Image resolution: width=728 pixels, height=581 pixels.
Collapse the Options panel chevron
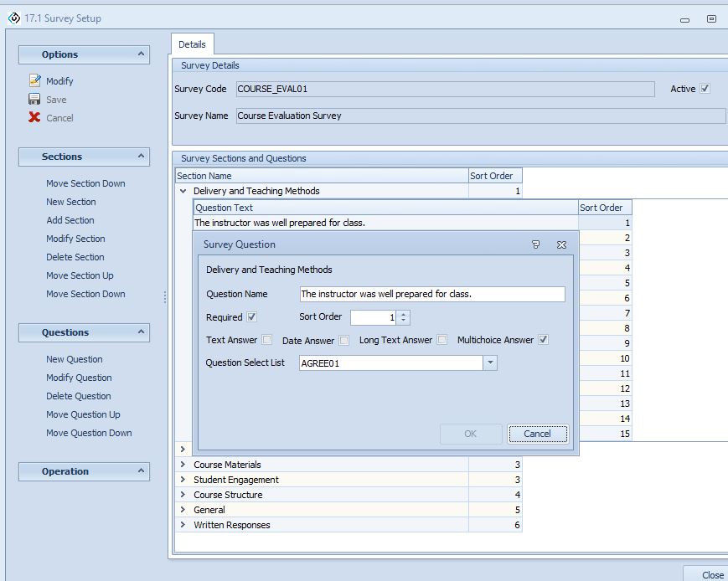(141, 54)
